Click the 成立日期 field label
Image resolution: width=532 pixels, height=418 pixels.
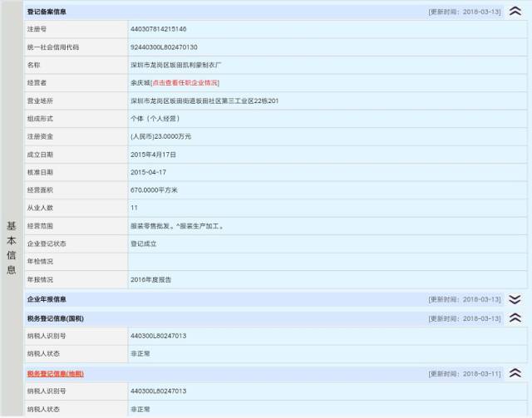pos(40,155)
